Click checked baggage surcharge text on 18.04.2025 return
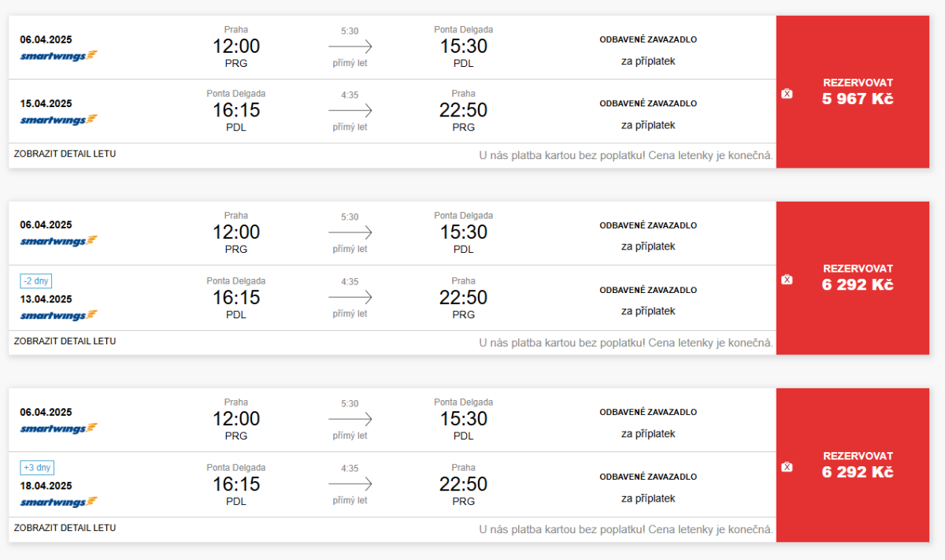This screenshot has width=945, height=560. point(648,499)
